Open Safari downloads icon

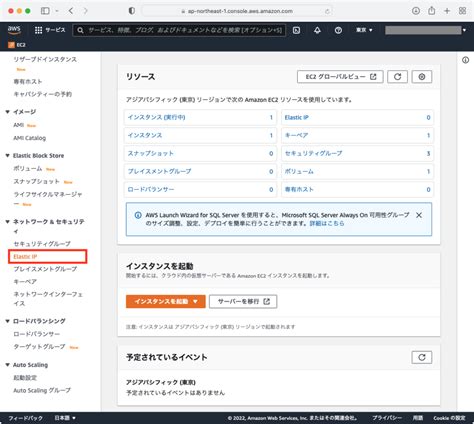click(x=416, y=11)
